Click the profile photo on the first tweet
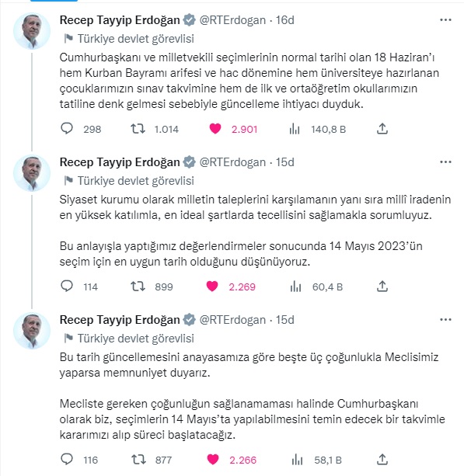464x476 pixels. pyautogui.click(x=32, y=30)
